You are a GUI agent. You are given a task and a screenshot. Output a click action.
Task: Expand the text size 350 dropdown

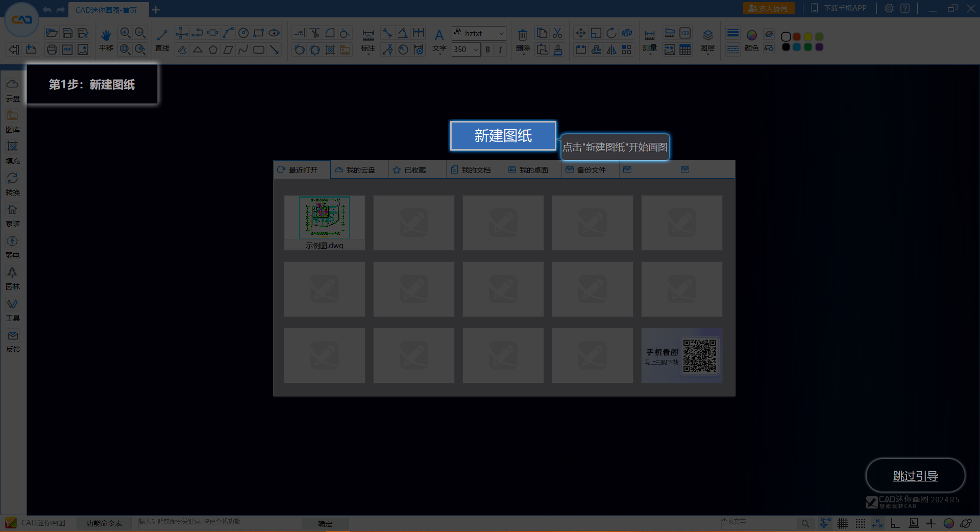coord(476,50)
